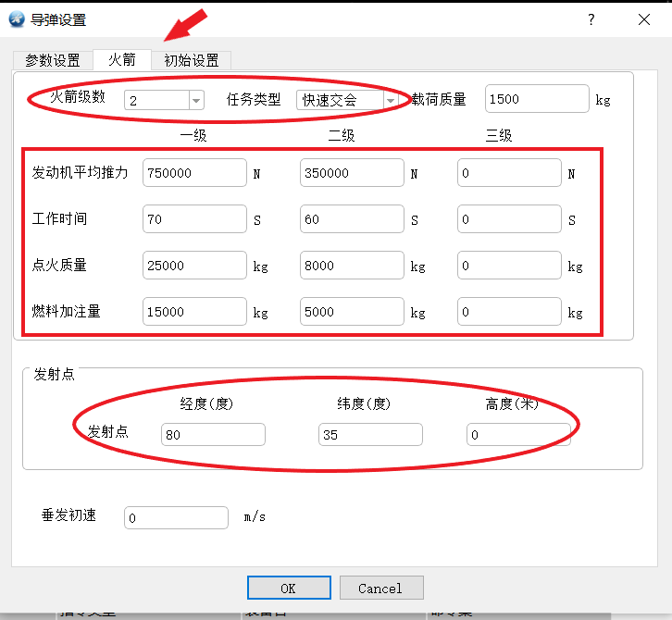The image size is (672, 620).
Task: Confirm settings with OK button
Action: pyautogui.click(x=289, y=588)
